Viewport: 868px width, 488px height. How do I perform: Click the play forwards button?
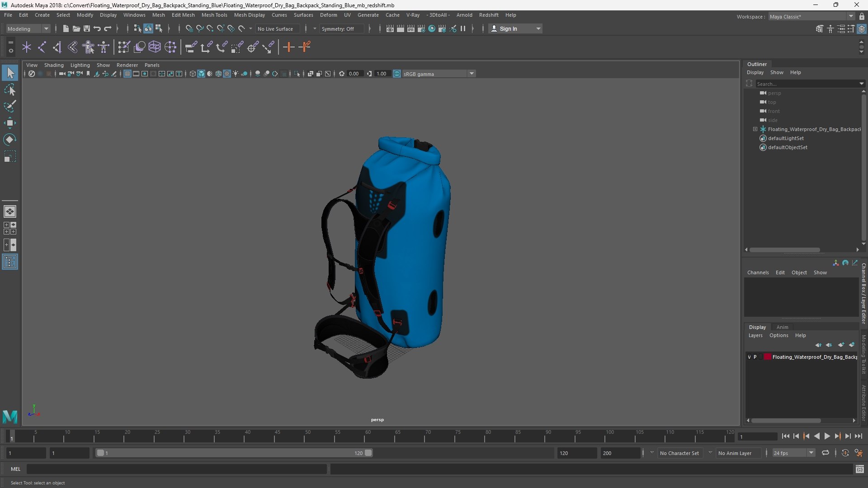point(827,436)
